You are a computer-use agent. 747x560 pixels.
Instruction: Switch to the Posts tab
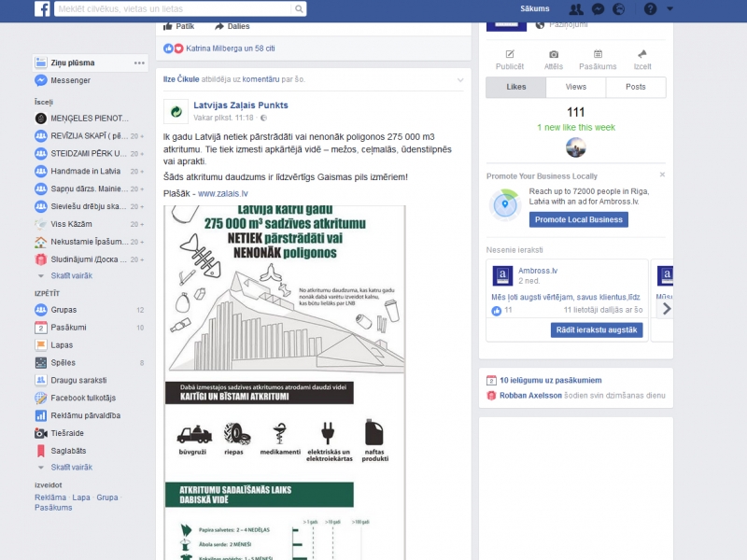point(636,87)
